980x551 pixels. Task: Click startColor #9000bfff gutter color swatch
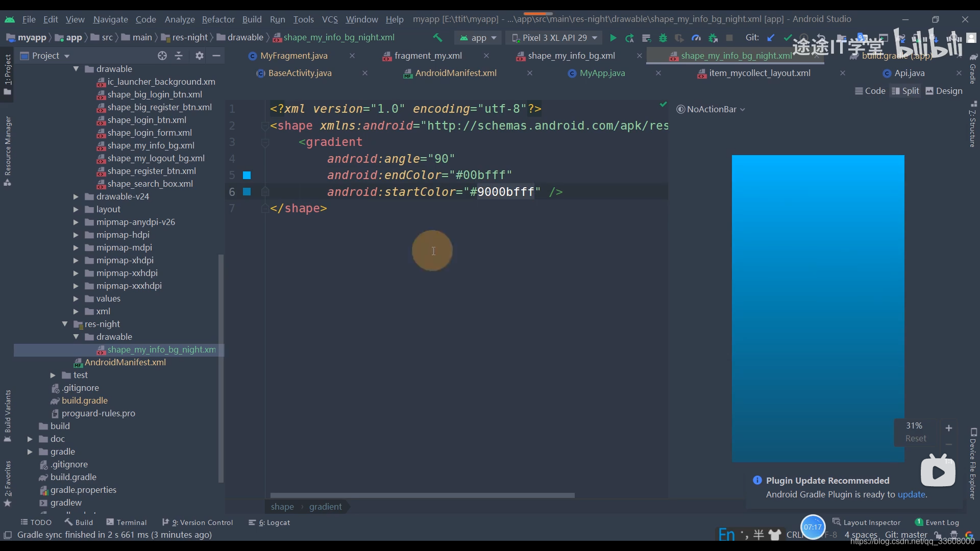tap(247, 192)
